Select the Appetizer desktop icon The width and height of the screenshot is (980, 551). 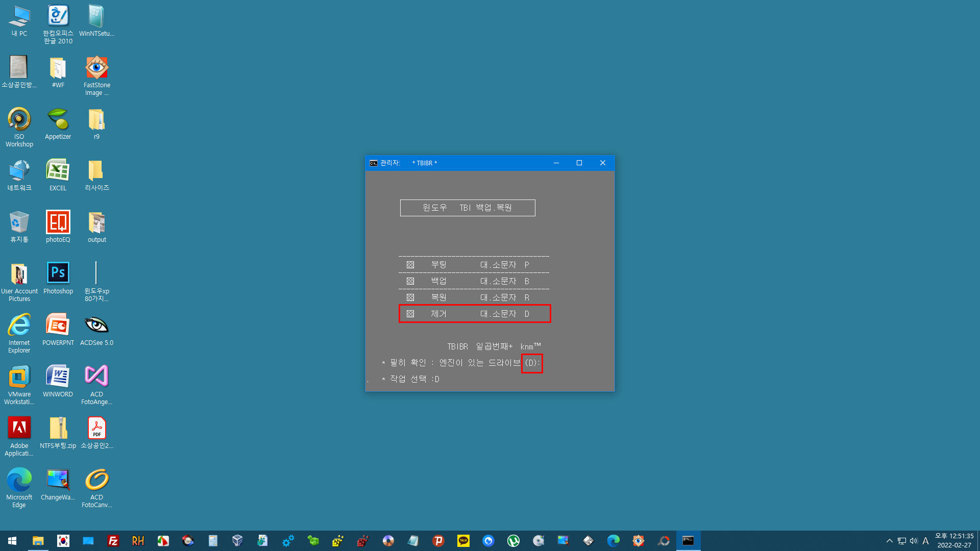[x=58, y=124]
